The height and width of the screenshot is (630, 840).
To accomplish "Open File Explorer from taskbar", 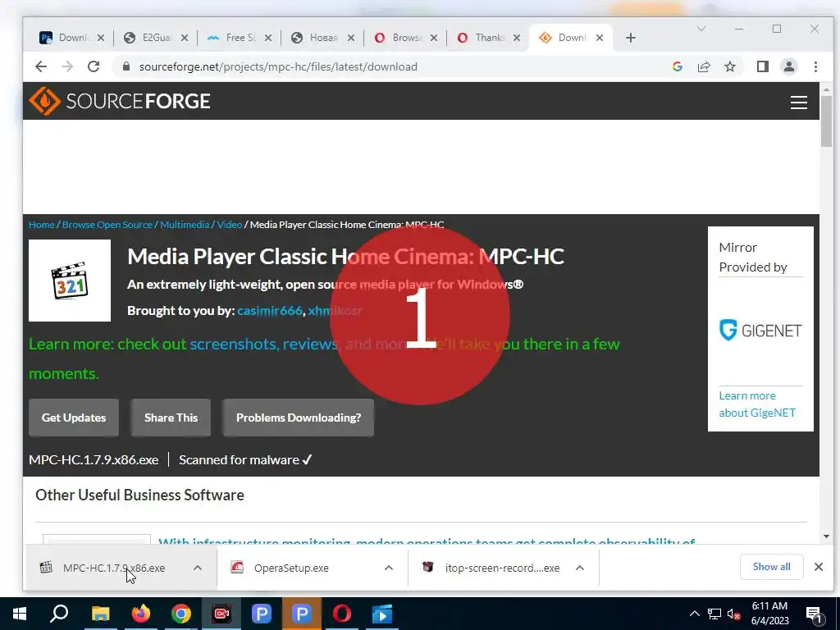I will click(x=100, y=614).
